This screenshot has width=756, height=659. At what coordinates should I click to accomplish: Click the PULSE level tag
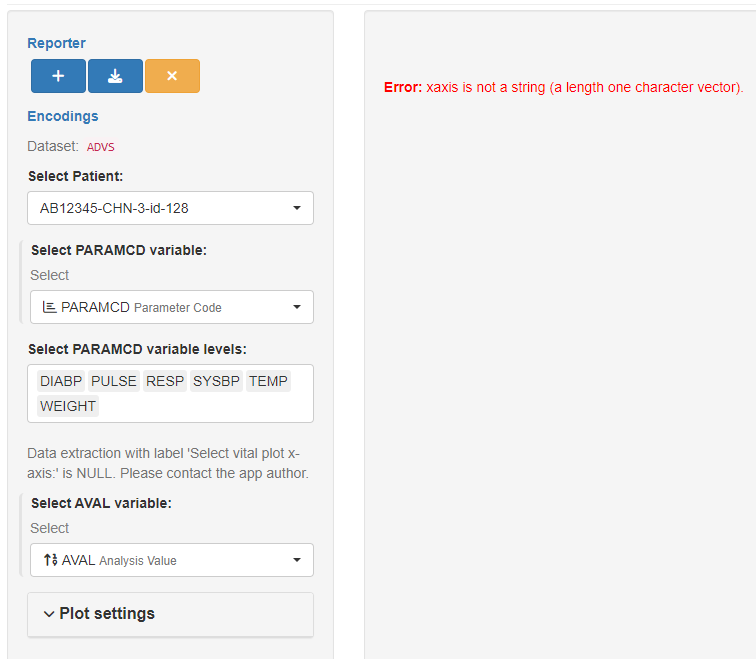tap(114, 381)
